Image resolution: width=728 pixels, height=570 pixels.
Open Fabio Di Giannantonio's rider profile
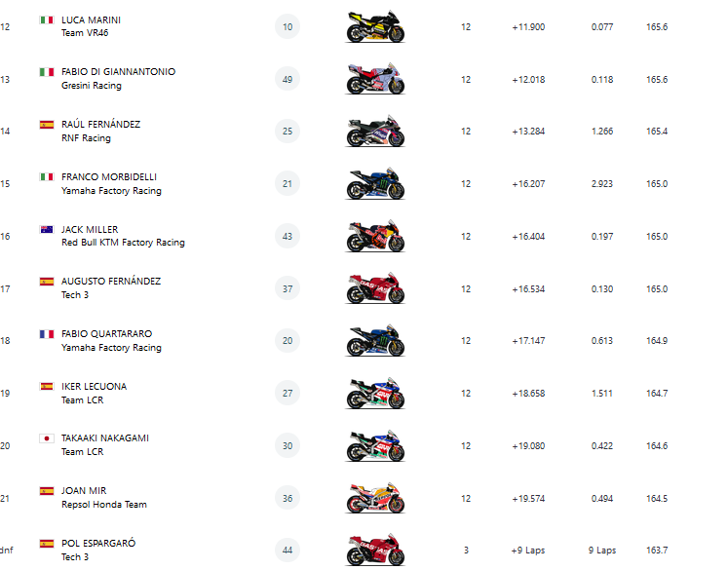(118, 72)
